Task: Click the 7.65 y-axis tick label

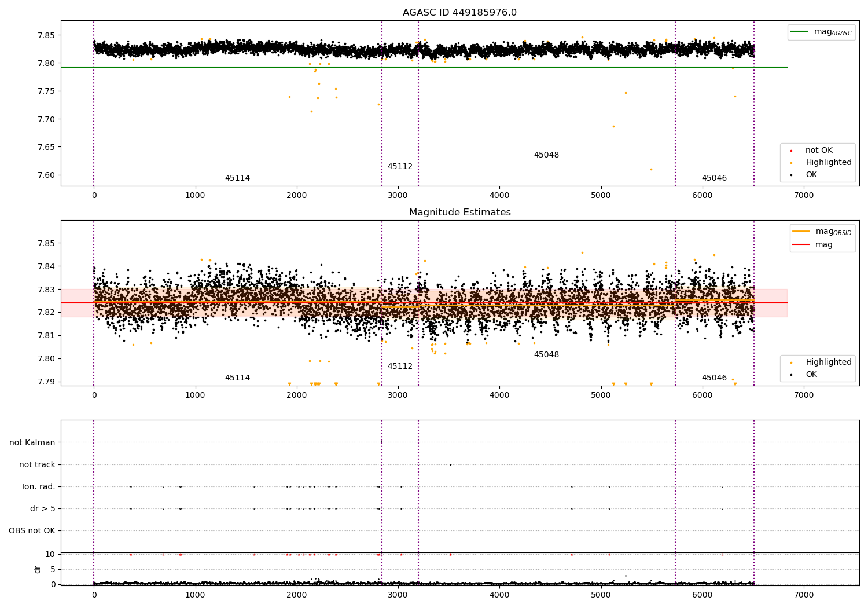Action: [46, 147]
